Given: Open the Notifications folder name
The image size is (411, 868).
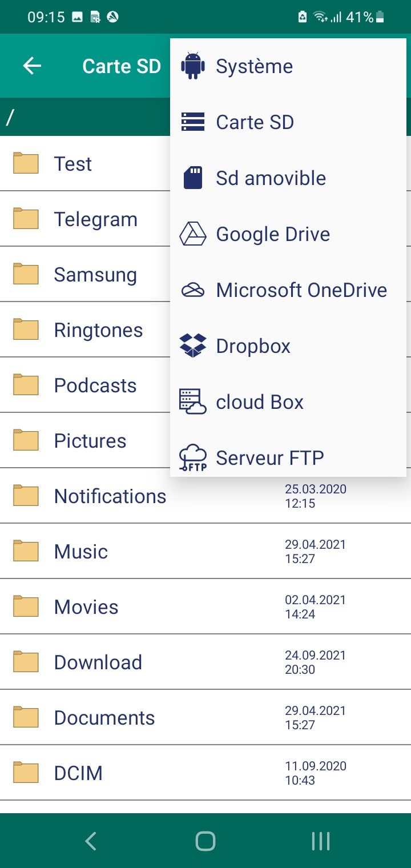Looking at the screenshot, I should 110,496.
